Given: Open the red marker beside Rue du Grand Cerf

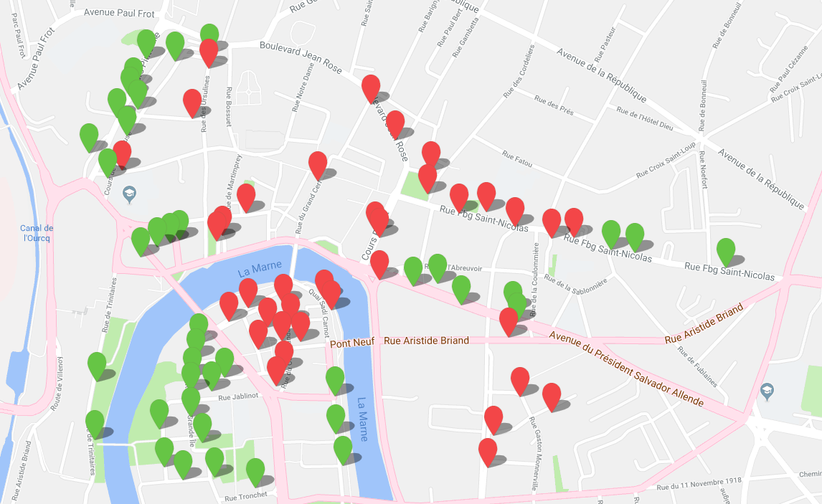Looking at the screenshot, I should pyautogui.click(x=318, y=164).
